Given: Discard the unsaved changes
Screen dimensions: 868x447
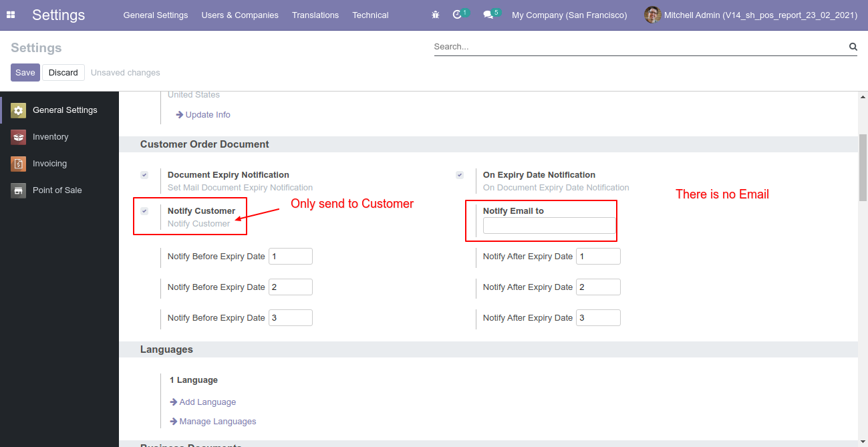Looking at the screenshot, I should (63, 72).
